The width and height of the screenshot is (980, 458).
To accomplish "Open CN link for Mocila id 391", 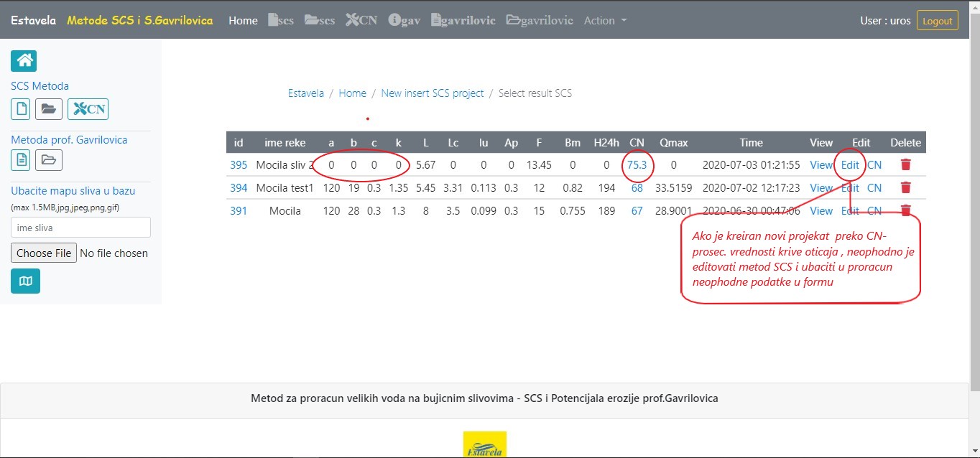I will [x=874, y=211].
